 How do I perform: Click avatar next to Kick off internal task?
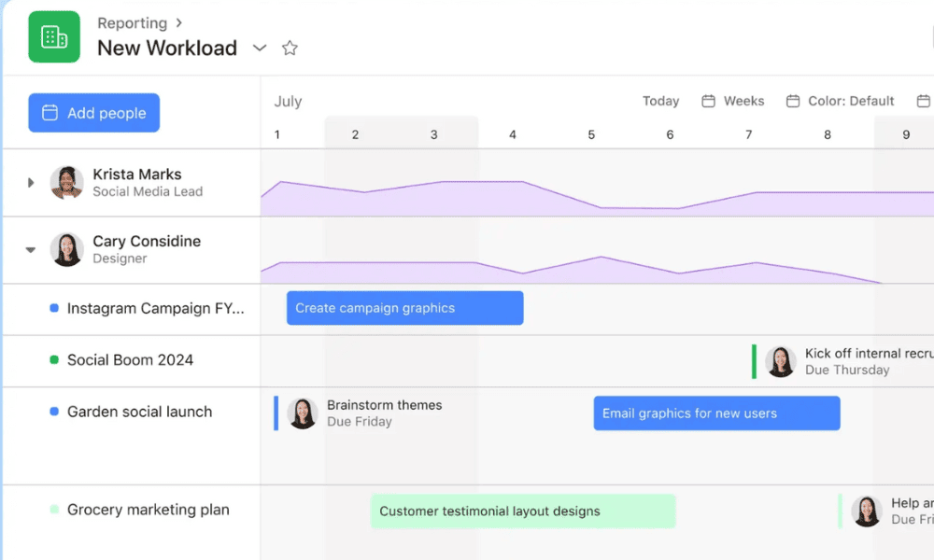781,362
